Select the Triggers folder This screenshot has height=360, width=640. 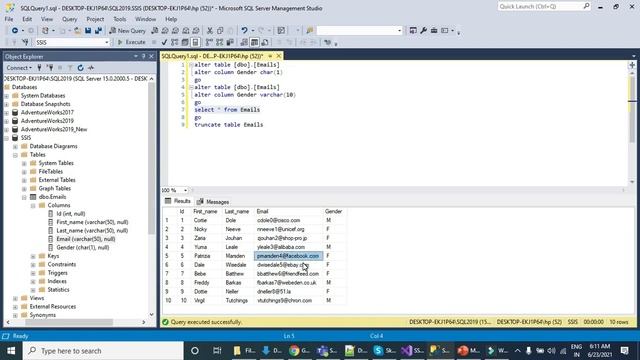tap(58, 273)
